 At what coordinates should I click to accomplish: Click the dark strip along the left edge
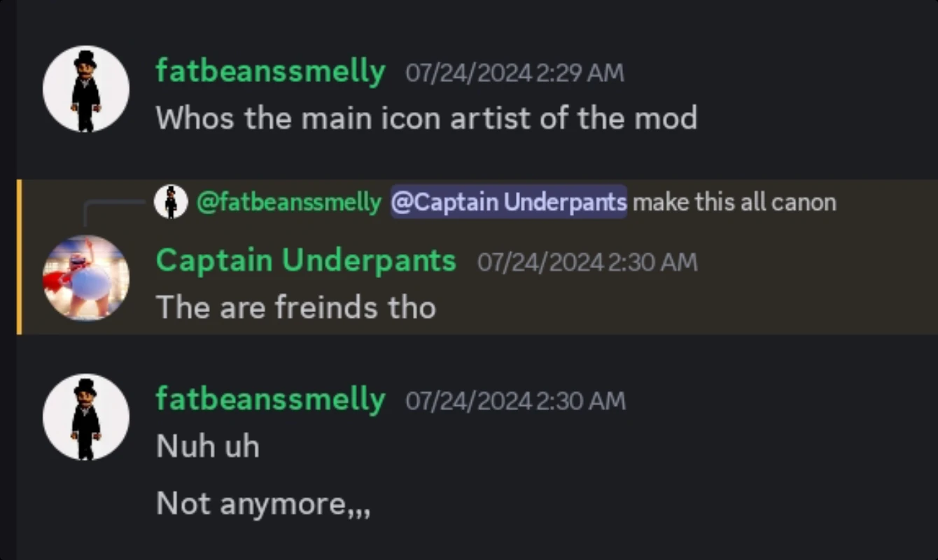point(8,280)
